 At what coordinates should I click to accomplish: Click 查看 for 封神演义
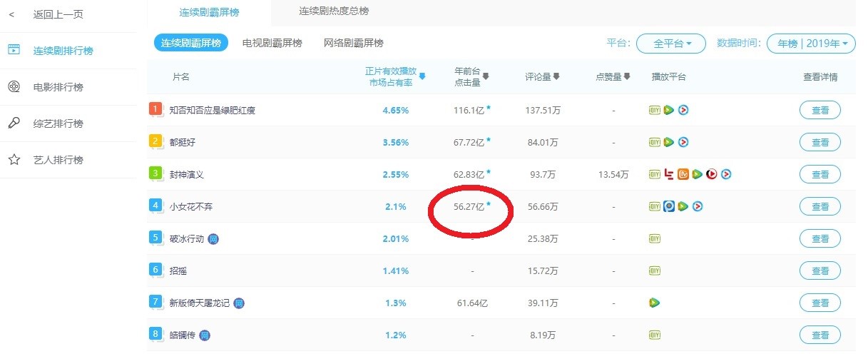click(820, 174)
